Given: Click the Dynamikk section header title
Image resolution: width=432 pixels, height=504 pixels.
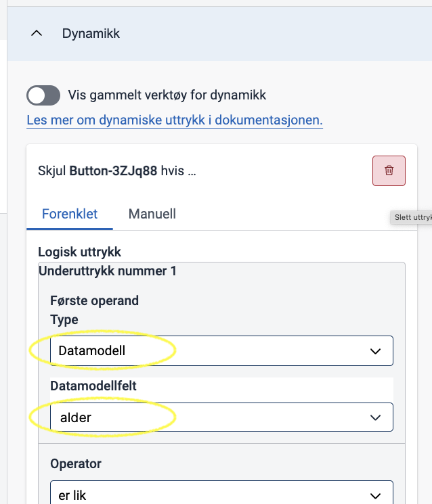Looking at the screenshot, I should (x=91, y=33).
